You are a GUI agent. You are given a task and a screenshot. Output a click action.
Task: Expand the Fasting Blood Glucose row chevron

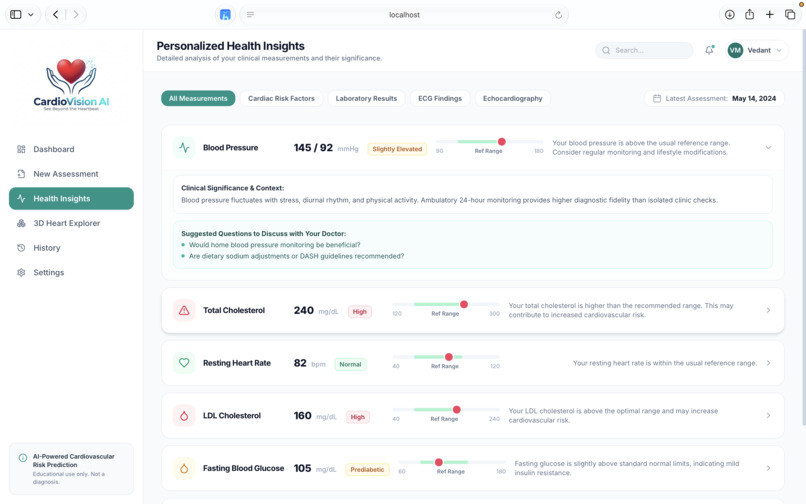(768, 468)
